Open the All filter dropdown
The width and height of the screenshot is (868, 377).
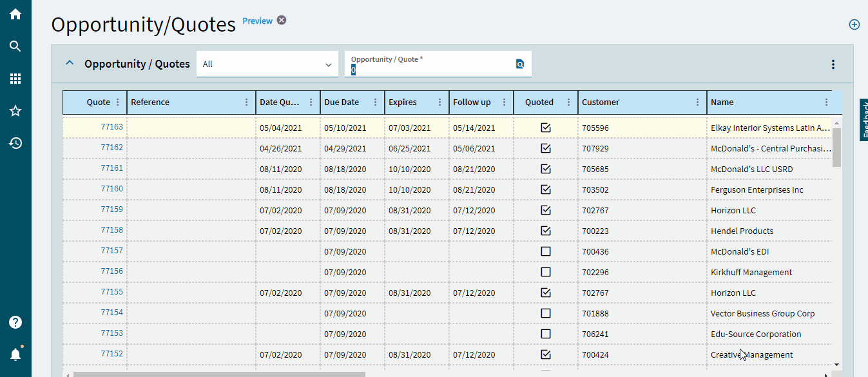[x=267, y=64]
